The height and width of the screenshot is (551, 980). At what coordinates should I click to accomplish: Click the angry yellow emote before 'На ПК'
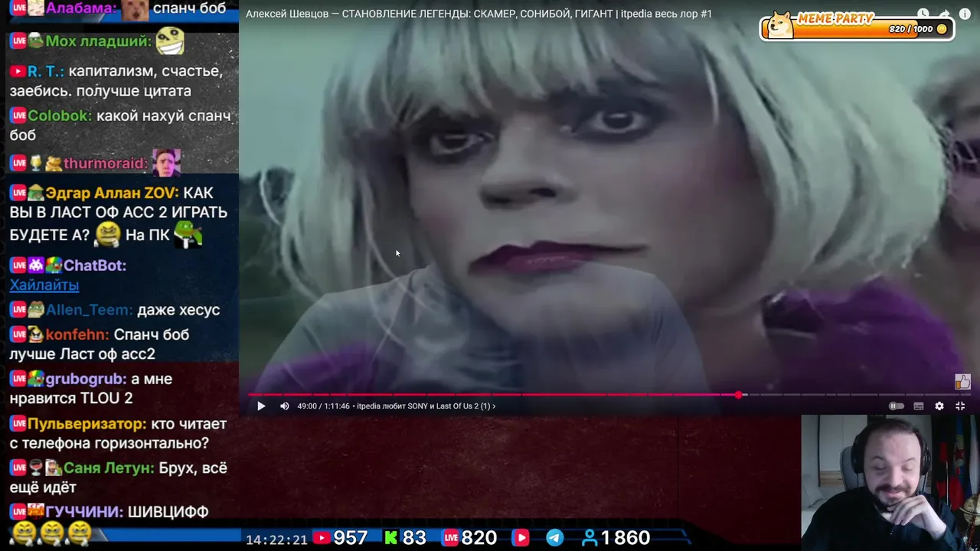click(x=108, y=234)
